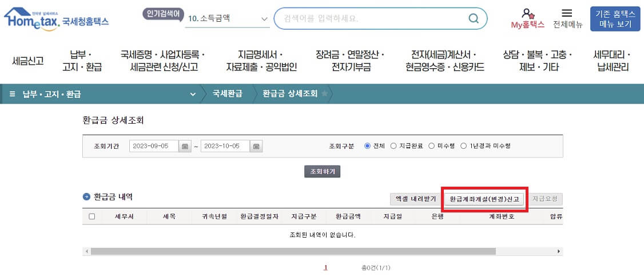644x276 pixels.
Task: Open popular search term dropdown
Action: 227,19
